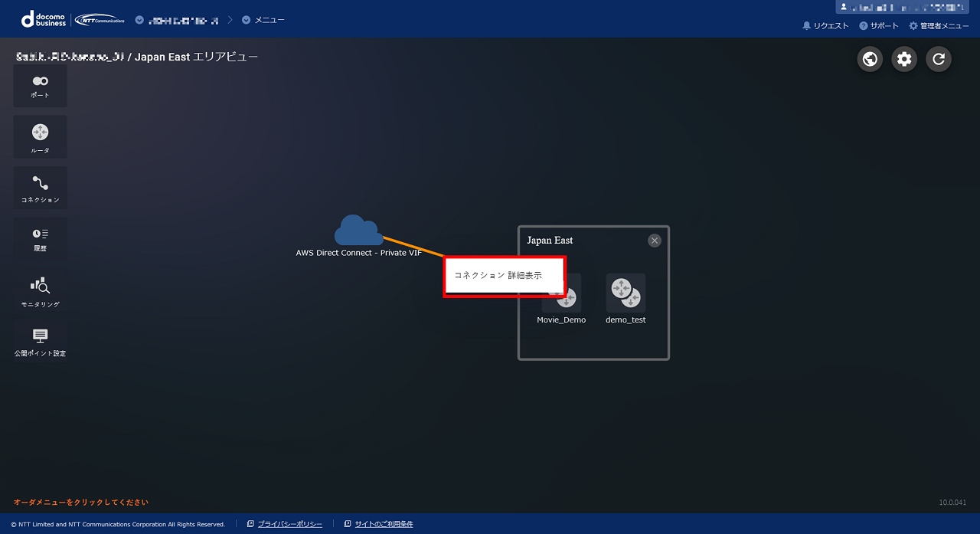Click the gear settings icon at top right
Screen dimensions: 980x534
904,59
